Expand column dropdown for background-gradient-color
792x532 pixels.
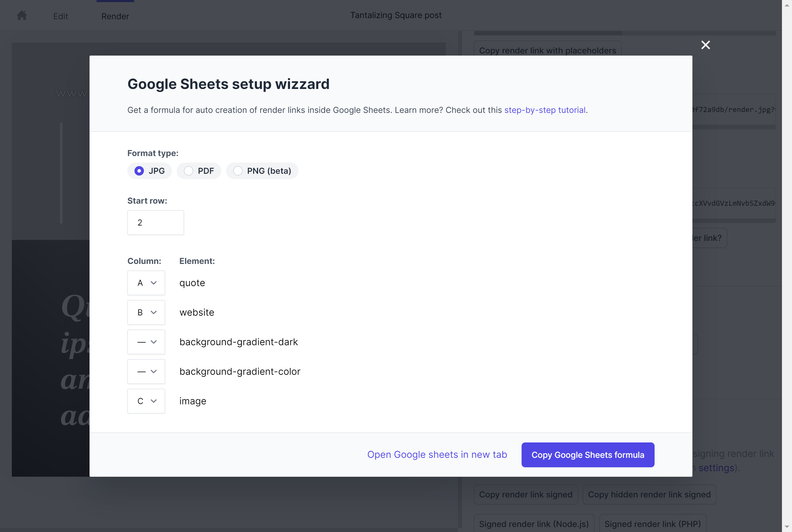click(146, 371)
